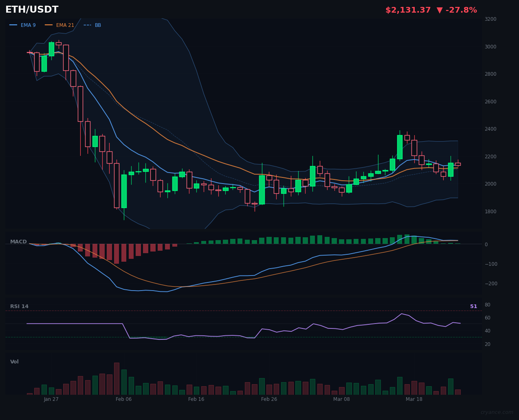Select the ETH/USDT symbol title
This screenshot has height=420, width=519.
(x=31, y=9)
